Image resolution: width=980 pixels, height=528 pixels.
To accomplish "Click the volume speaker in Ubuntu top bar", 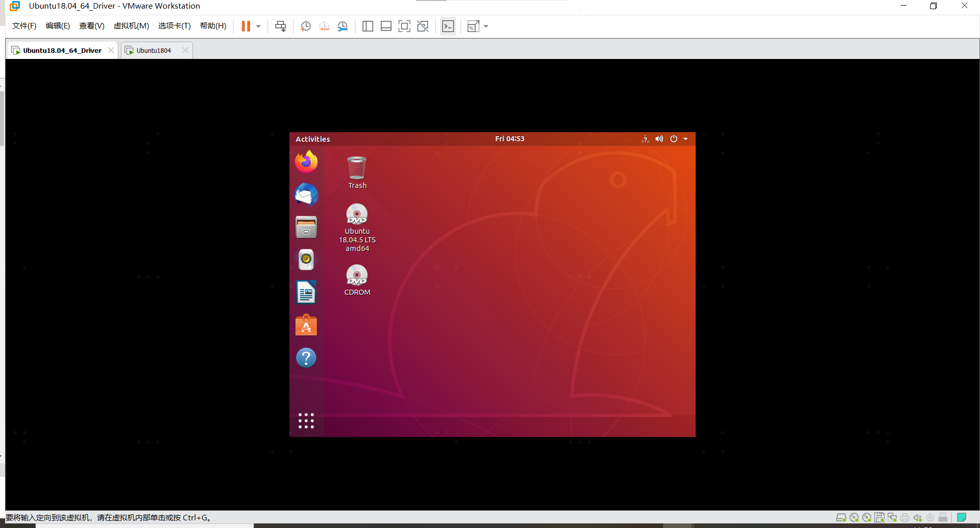I will [659, 138].
